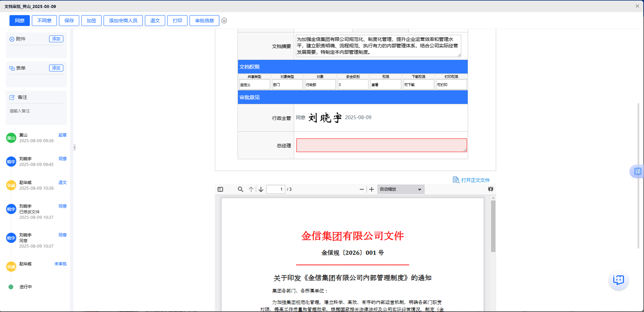The width and height of the screenshot is (644, 312).
Task: Click the 未审批 status label
Action: [60, 264]
